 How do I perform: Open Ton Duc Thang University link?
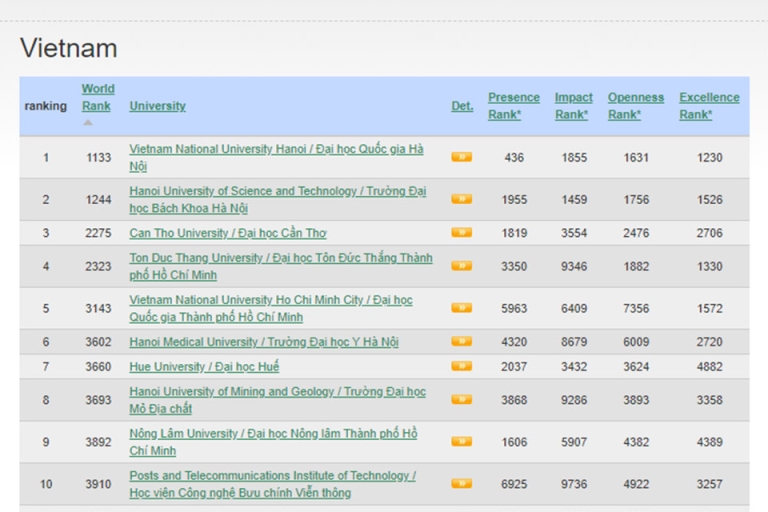[281, 266]
